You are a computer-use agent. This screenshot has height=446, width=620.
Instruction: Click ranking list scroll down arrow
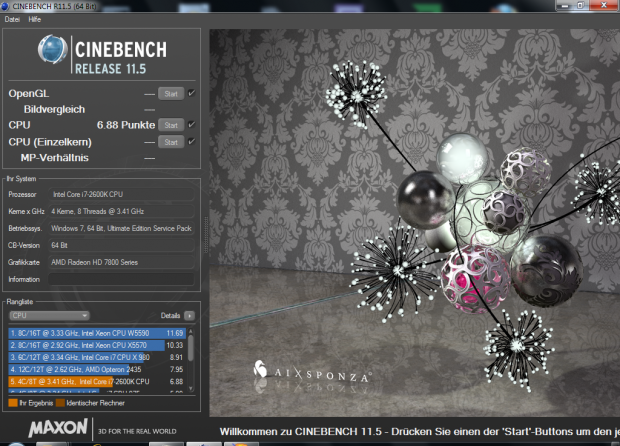pyautogui.click(x=191, y=388)
